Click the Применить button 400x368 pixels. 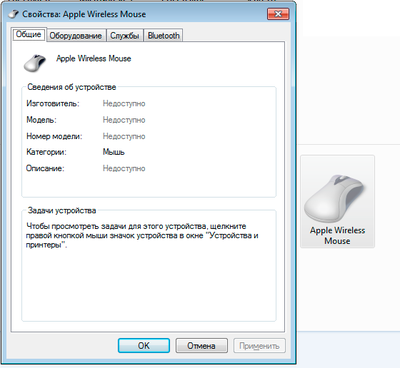tap(259, 346)
